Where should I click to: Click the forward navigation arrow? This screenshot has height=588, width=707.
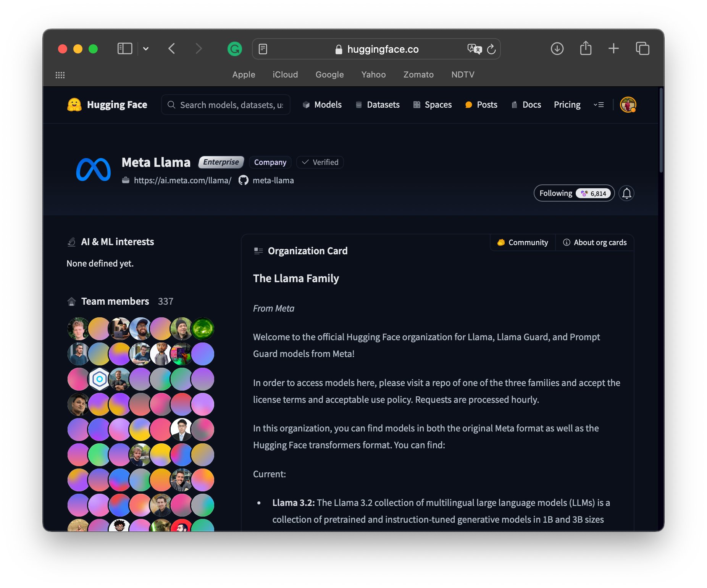click(198, 49)
